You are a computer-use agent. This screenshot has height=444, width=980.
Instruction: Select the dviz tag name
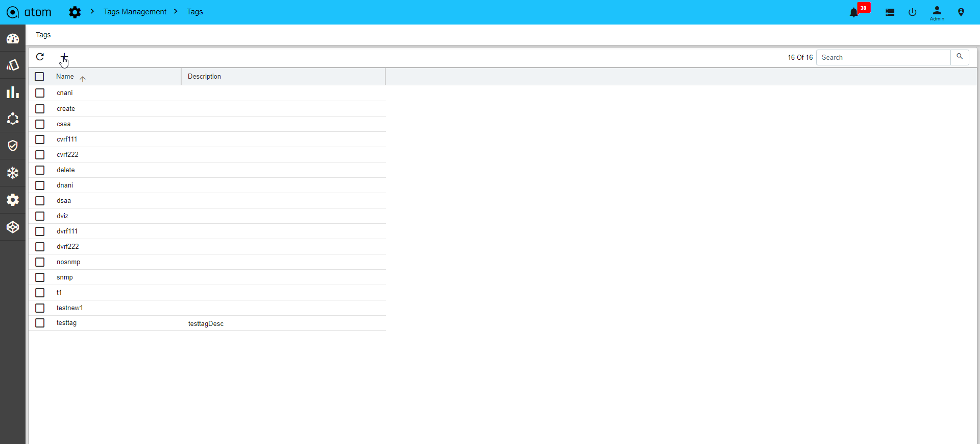click(62, 216)
